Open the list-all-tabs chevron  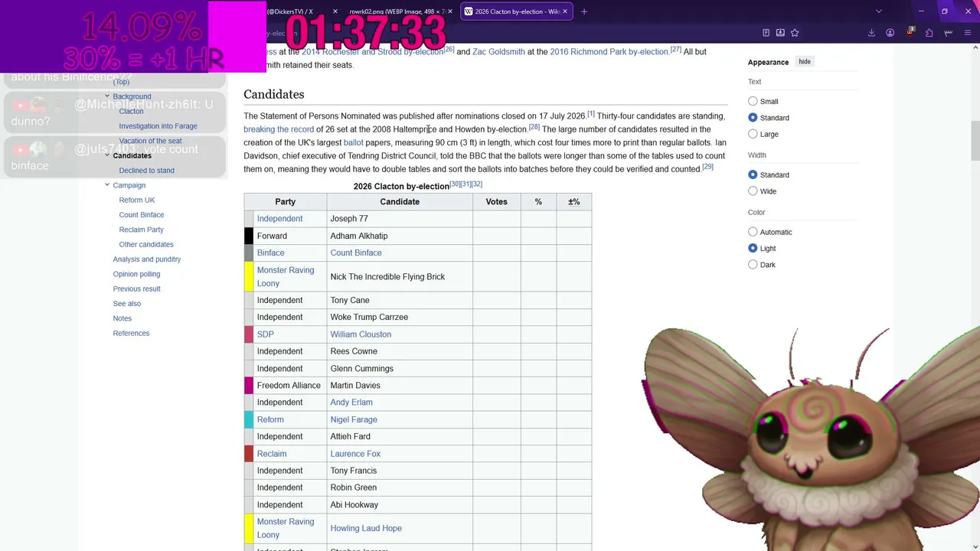pyautogui.click(x=879, y=11)
